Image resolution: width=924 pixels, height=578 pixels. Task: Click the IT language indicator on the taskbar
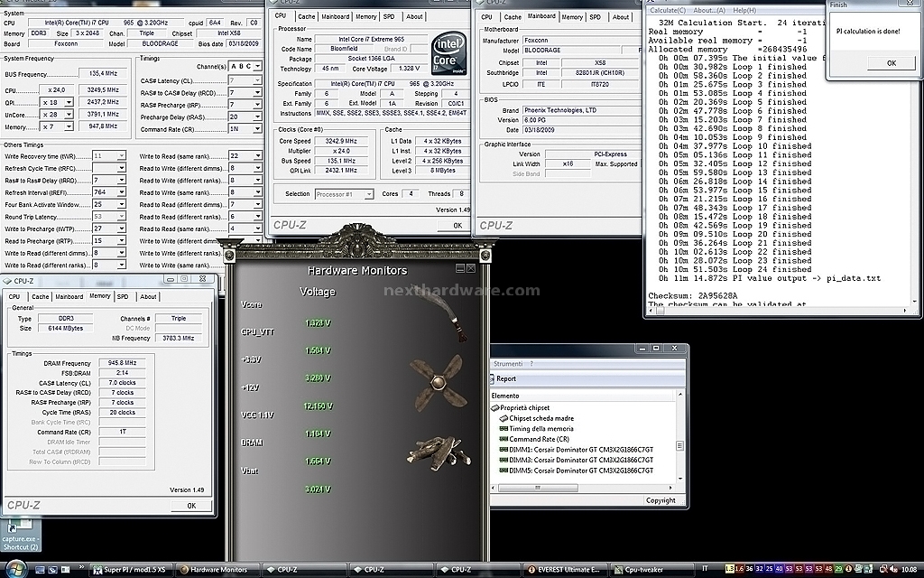(705, 569)
